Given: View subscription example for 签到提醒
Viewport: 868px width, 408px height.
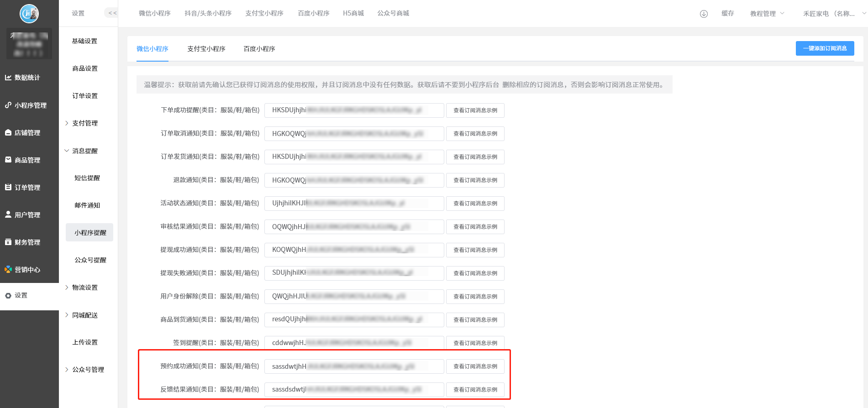Looking at the screenshot, I should tap(475, 343).
